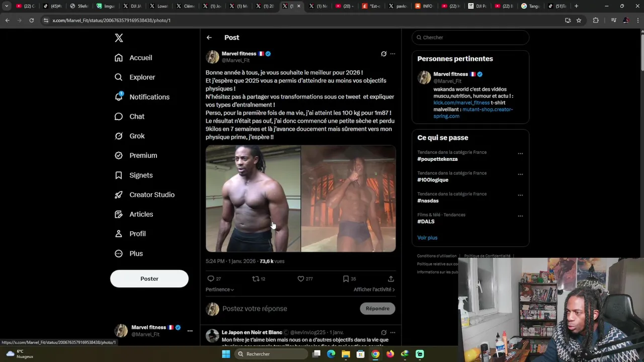
Task: Open mutant-shop creator-spring link
Action: (x=473, y=113)
